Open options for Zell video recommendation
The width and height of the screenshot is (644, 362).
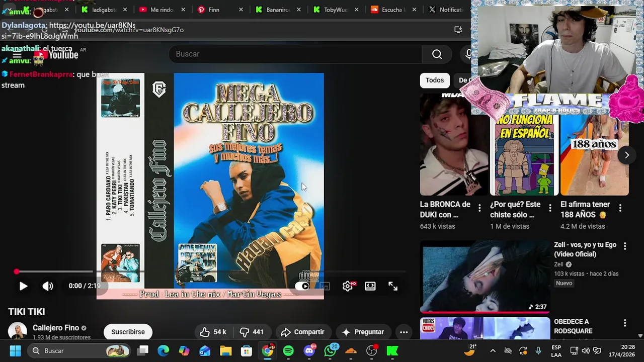625,246
